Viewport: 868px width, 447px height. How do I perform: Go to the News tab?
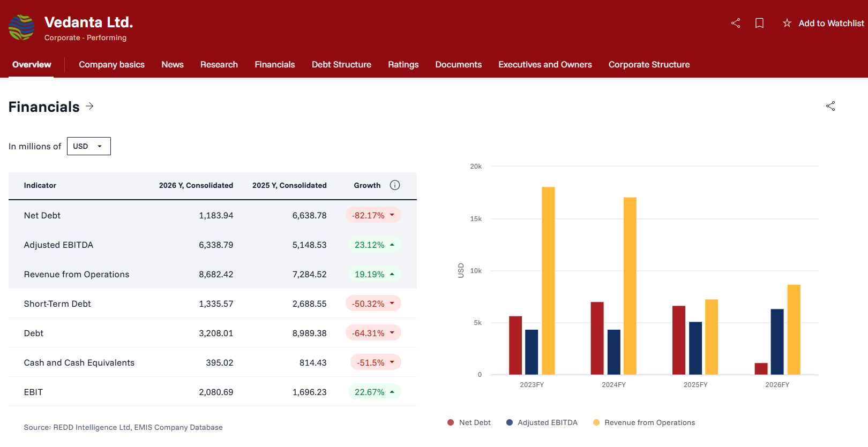[x=173, y=65]
